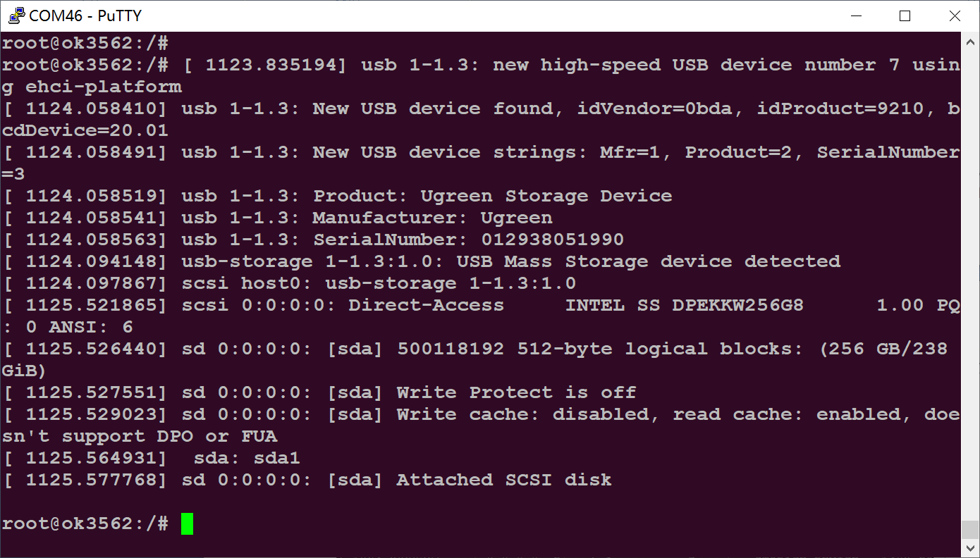Click the empty scrollbar track above thumb

coord(970,282)
